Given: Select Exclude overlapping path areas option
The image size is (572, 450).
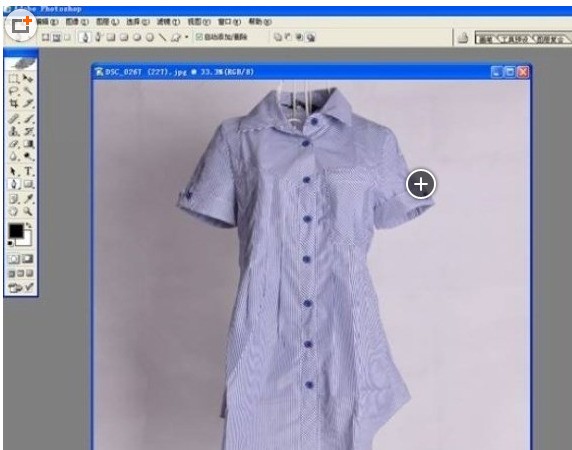Looking at the screenshot, I should (311, 37).
